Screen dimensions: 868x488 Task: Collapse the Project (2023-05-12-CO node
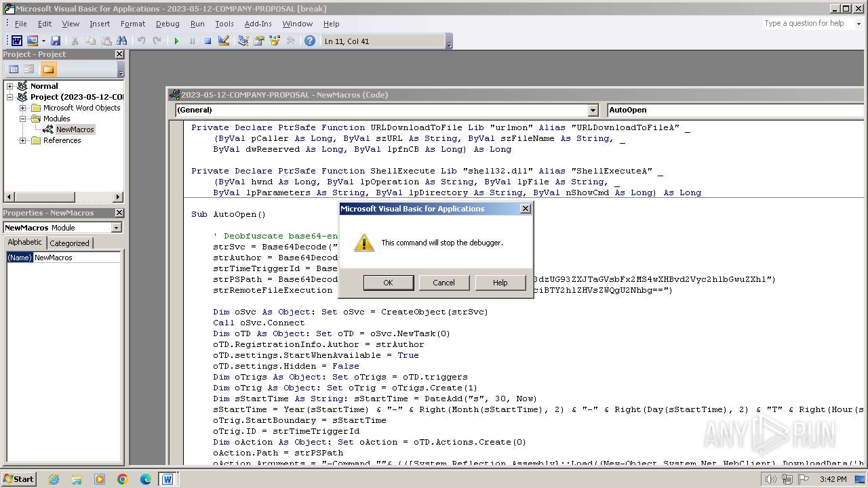(10, 97)
